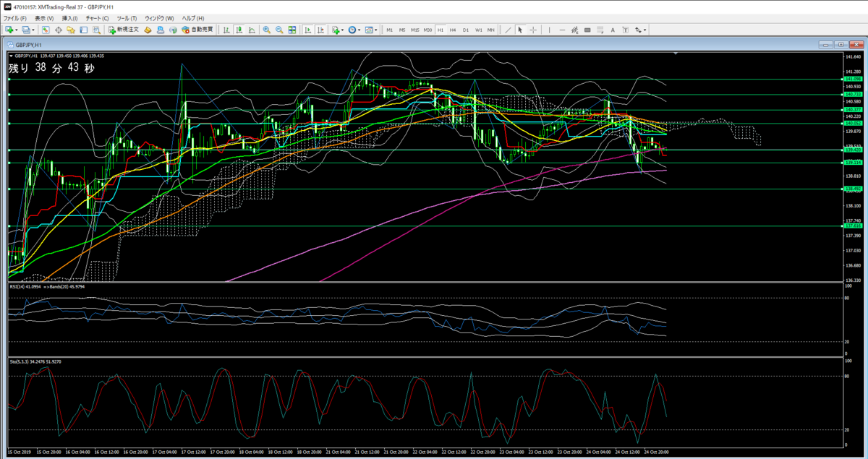Select the M30 timeframe
Screen dimensions: 868x459
(x=428, y=30)
